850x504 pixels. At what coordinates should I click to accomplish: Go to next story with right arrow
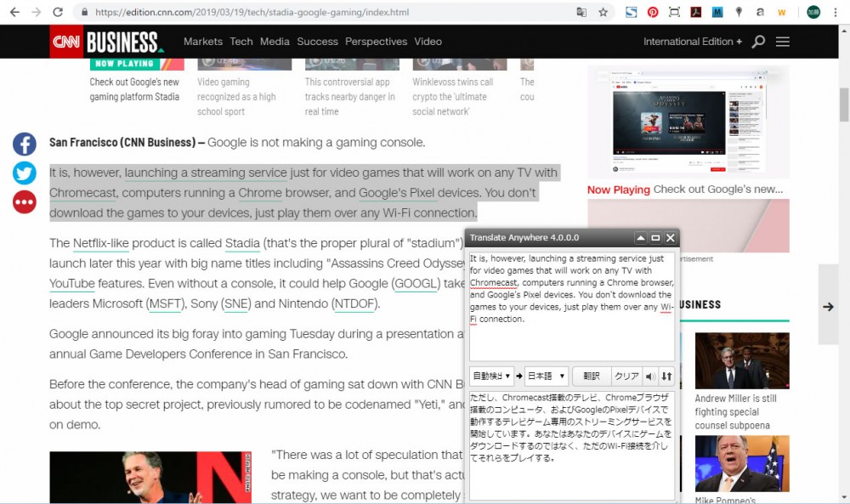(828, 306)
